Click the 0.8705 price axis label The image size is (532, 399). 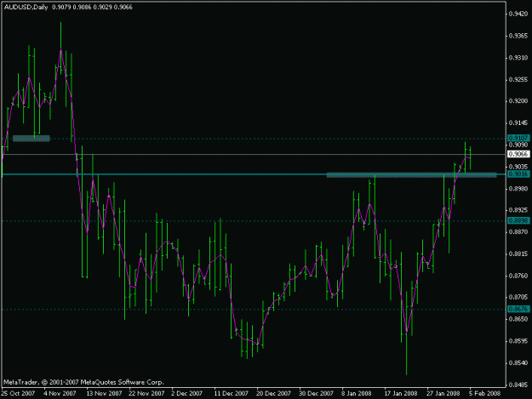click(x=518, y=297)
